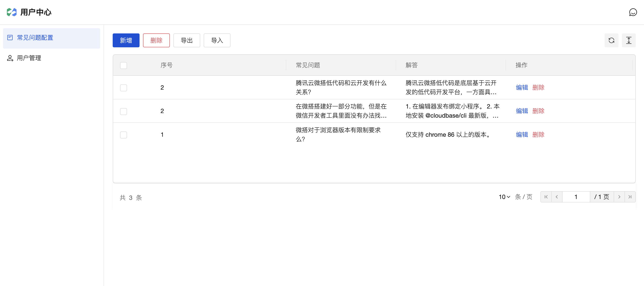Screen dimensions: 644x286
Task: Go to first page arrow
Action: point(546,197)
